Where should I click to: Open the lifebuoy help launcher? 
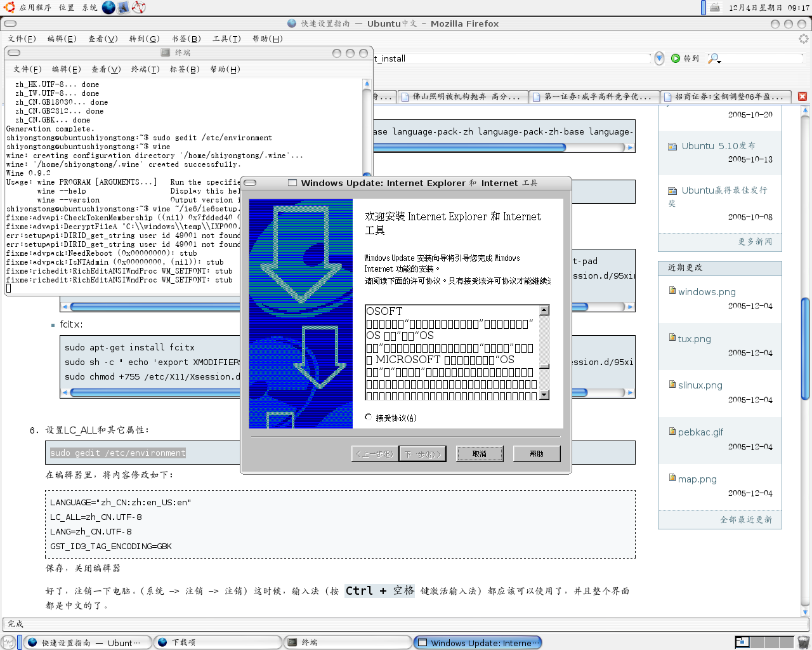tap(139, 8)
